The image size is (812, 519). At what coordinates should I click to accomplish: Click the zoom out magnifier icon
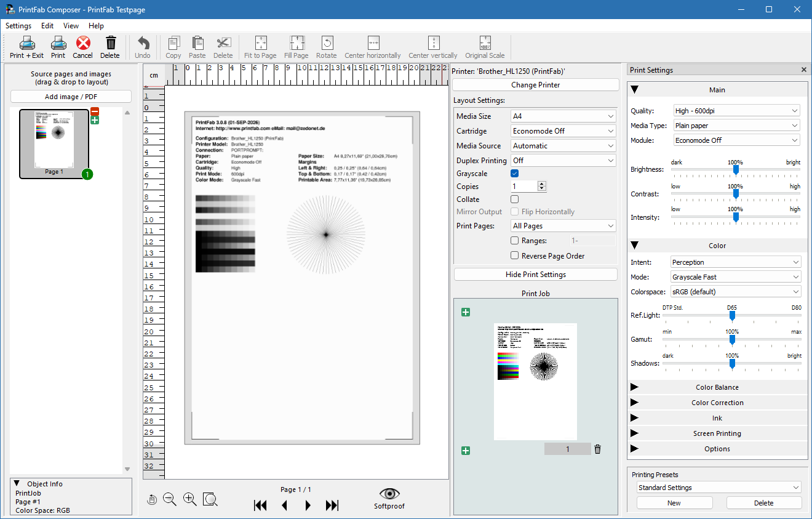point(170,499)
